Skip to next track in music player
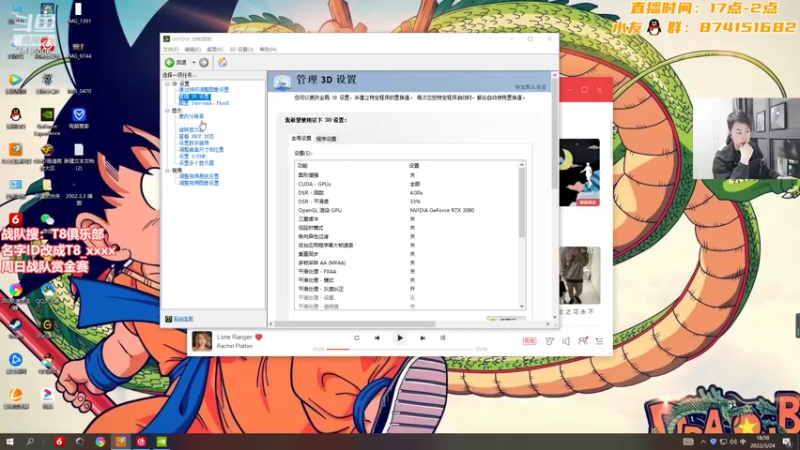800x450 pixels. (x=422, y=338)
